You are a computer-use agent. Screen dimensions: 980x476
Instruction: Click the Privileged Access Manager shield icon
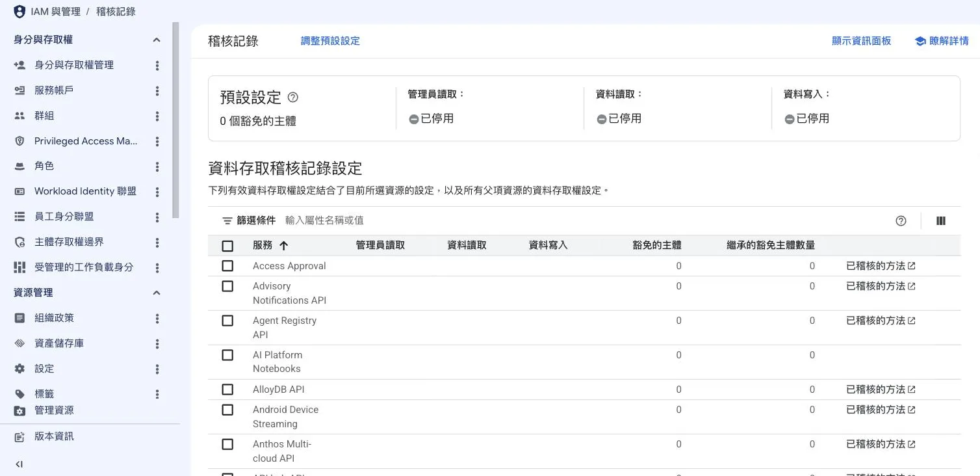tap(19, 141)
